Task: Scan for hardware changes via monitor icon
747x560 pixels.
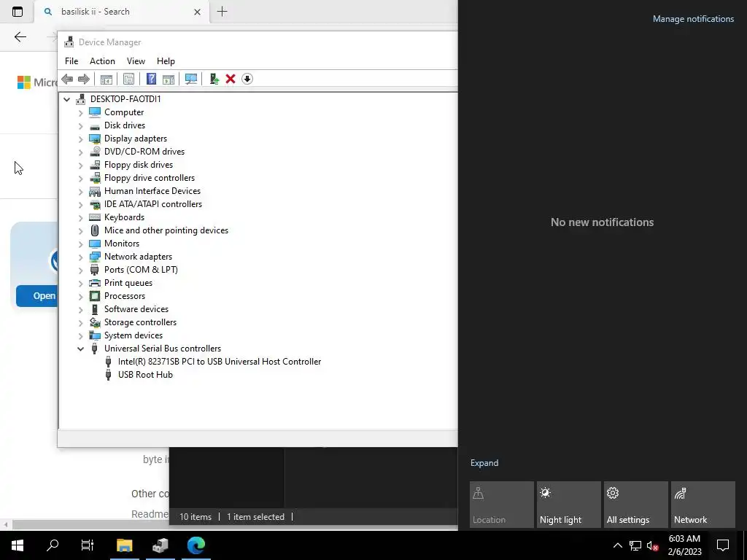Action: [191, 79]
